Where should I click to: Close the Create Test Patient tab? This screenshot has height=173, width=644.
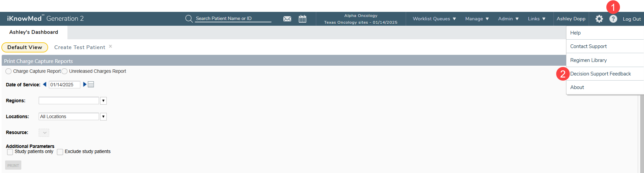point(110,46)
